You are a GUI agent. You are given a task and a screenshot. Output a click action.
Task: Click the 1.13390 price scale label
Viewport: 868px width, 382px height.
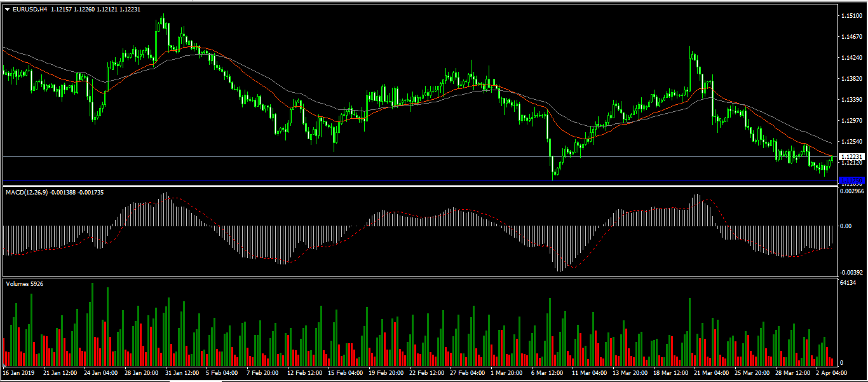pyautogui.click(x=851, y=99)
